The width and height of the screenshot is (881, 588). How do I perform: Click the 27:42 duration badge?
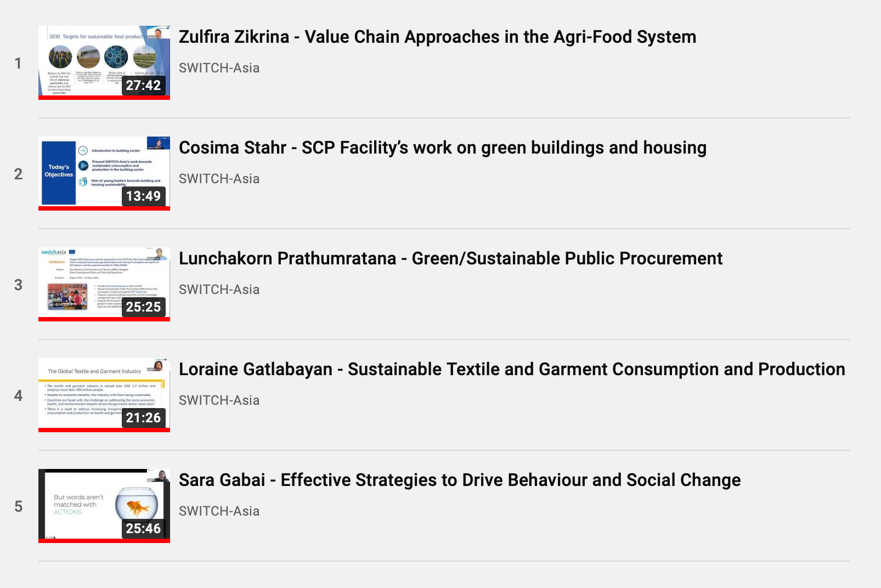point(143,86)
